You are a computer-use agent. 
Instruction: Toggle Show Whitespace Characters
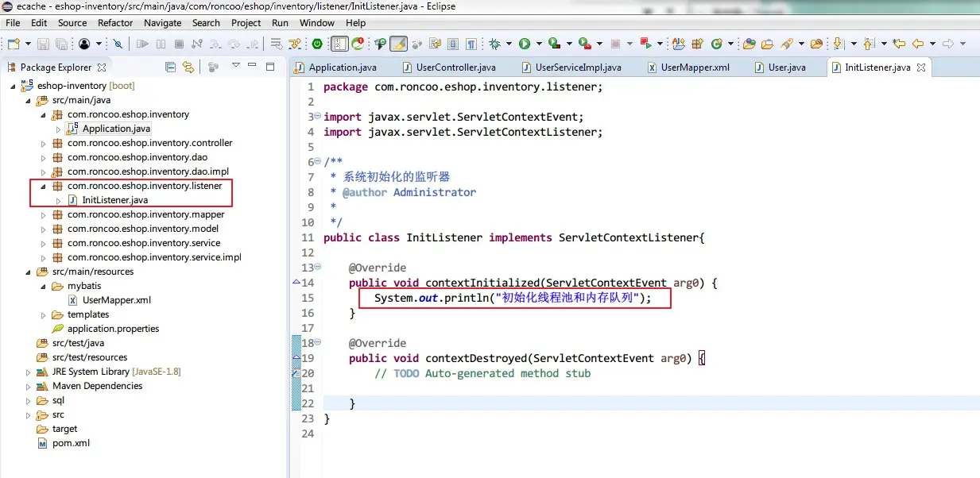pyautogui.click(x=471, y=44)
